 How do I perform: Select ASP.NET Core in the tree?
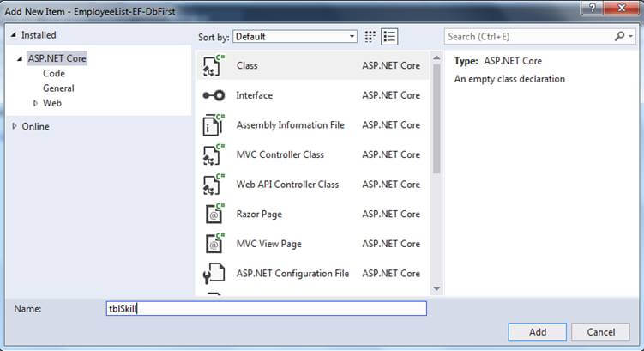[57, 58]
